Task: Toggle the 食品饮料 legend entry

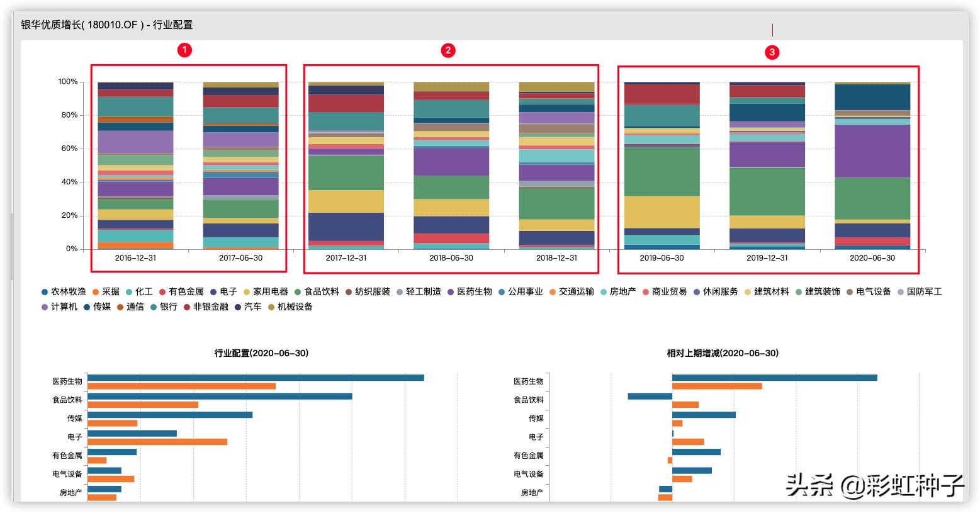Action: pos(317,292)
